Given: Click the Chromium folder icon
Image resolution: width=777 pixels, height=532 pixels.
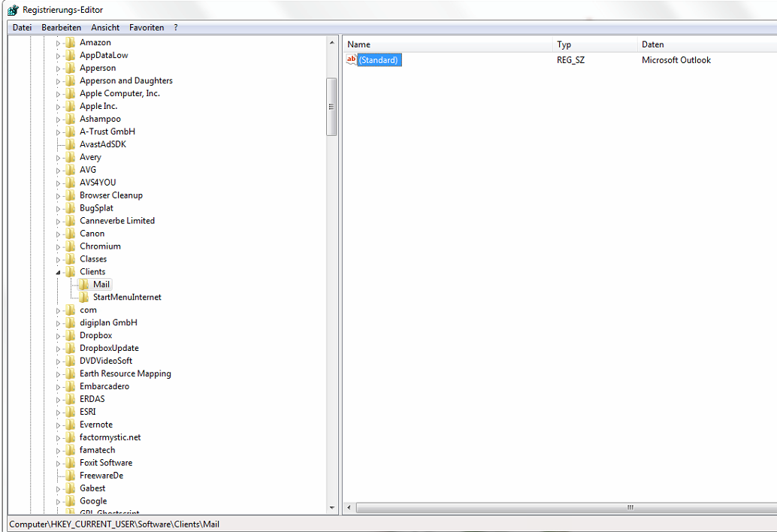Looking at the screenshot, I should (x=71, y=246).
